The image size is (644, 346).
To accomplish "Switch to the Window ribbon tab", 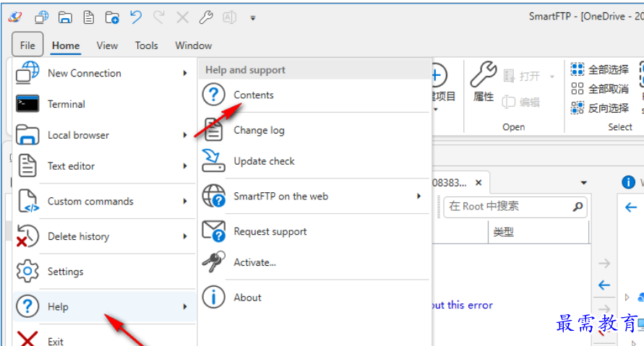I will point(194,46).
